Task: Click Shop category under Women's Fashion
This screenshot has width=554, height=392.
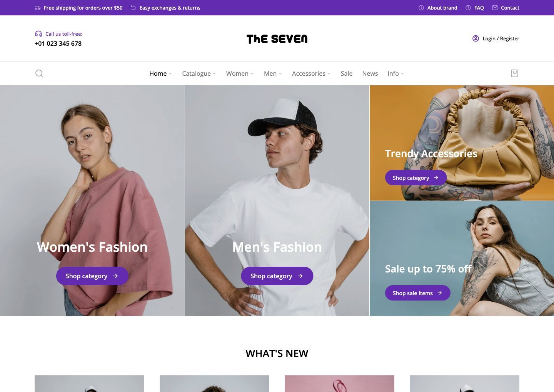Action: (x=92, y=276)
